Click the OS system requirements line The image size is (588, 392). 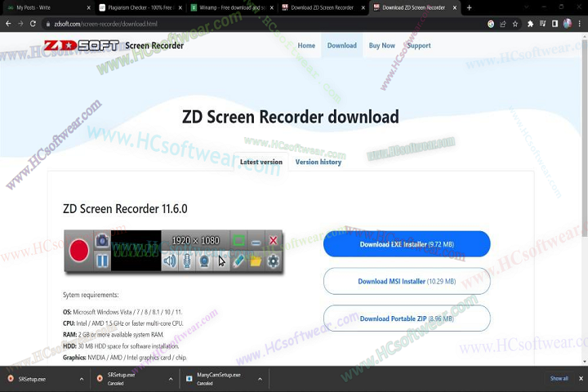coord(122,312)
